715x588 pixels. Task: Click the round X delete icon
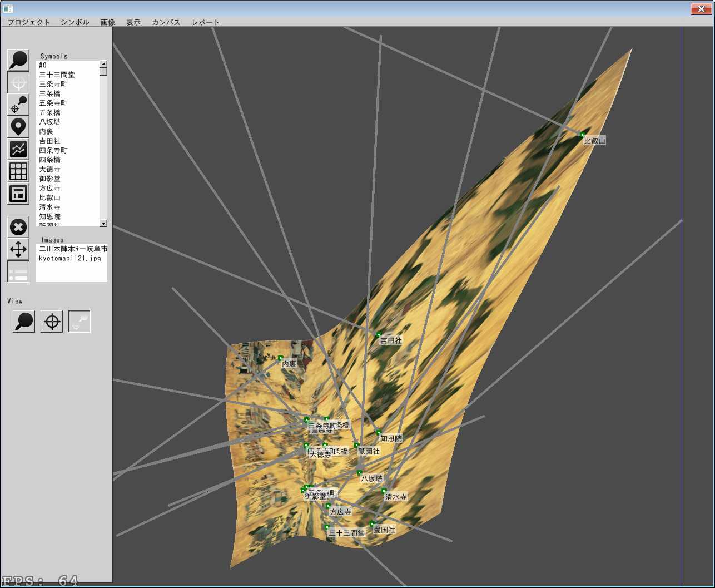(x=18, y=227)
